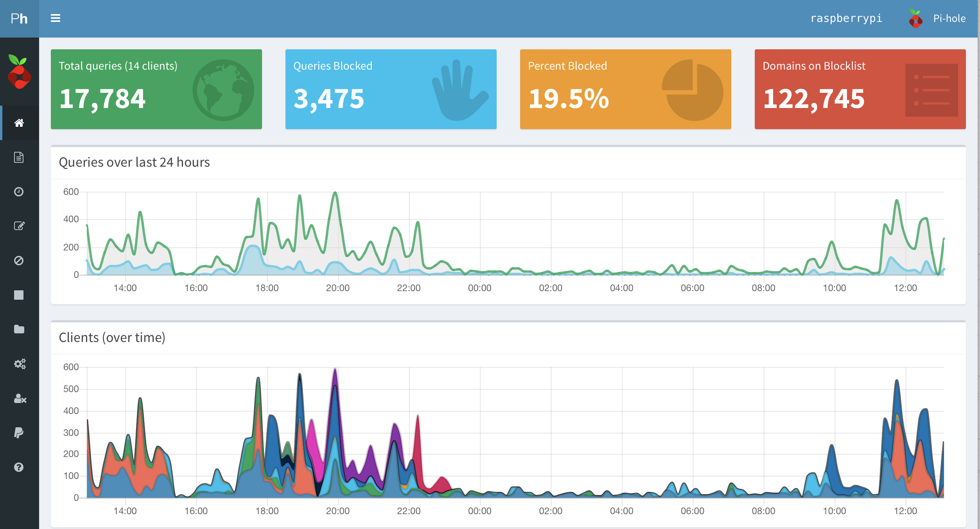The width and height of the screenshot is (980, 529).
Task: Open the PayPal donate icon
Action: pyautogui.click(x=19, y=433)
